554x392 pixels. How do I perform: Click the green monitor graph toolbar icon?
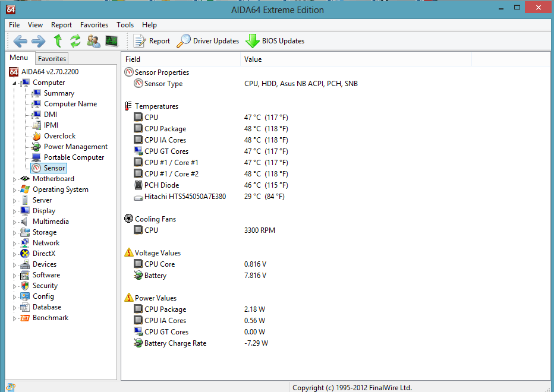click(x=112, y=41)
